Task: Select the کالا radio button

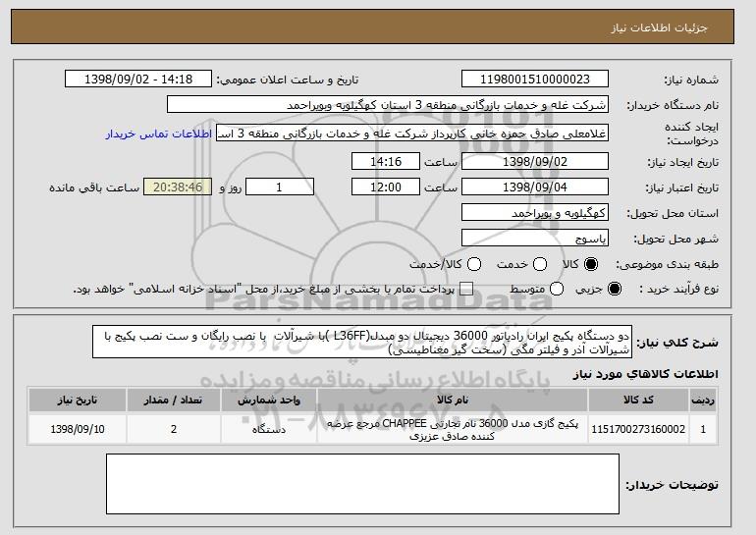Action: coord(590,264)
